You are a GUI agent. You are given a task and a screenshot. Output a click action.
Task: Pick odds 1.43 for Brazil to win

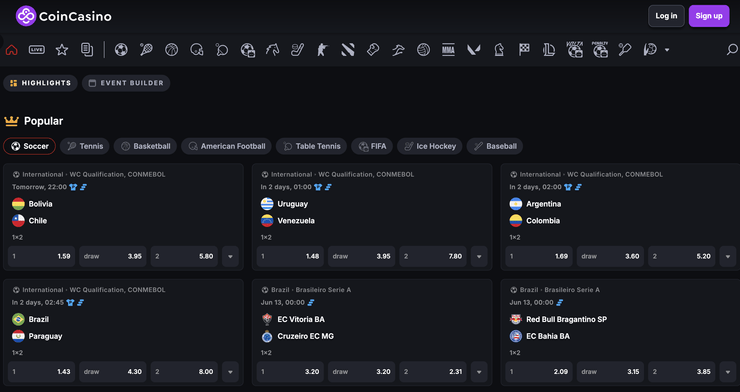point(42,372)
